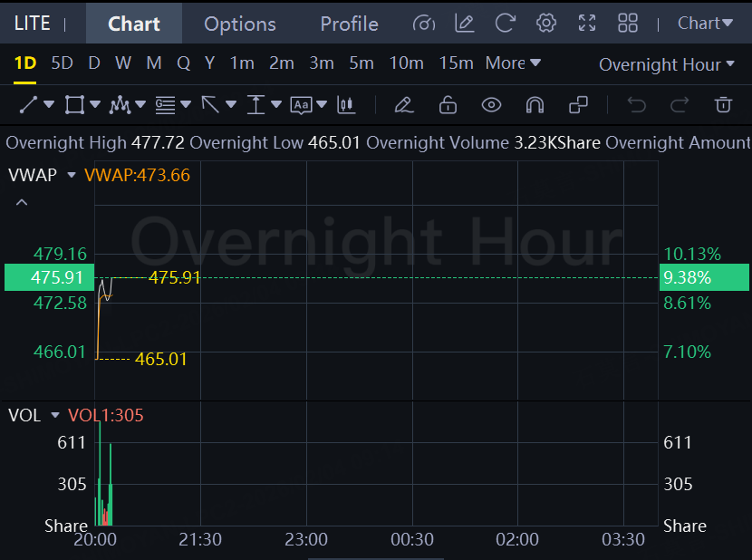
Task: Open the Overnight Hour session dropdown
Action: [667, 64]
